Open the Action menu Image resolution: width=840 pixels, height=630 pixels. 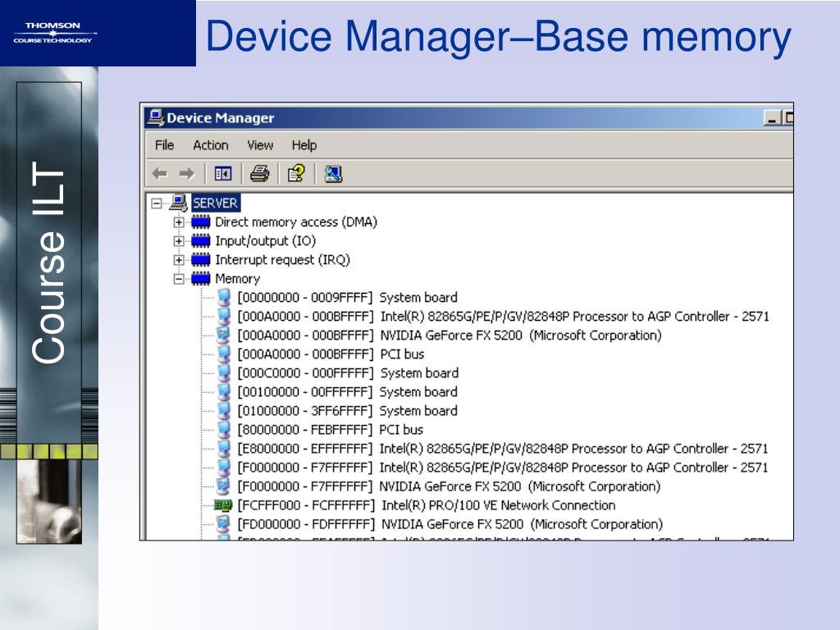click(211, 145)
